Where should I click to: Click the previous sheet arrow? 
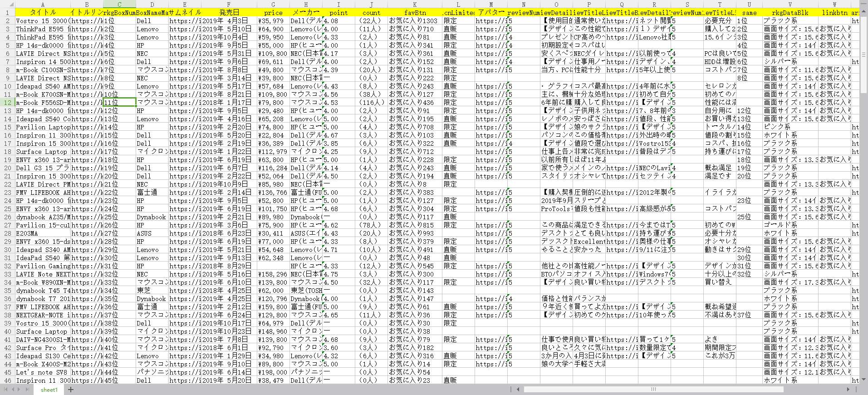(13, 390)
